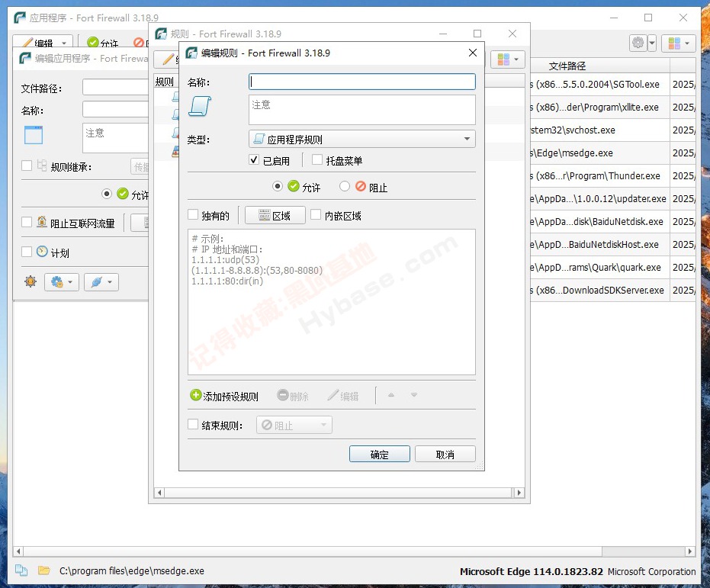The image size is (710, 588).
Task: Check the 阻止互联网流量 checkbox
Action: coord(27,222)
